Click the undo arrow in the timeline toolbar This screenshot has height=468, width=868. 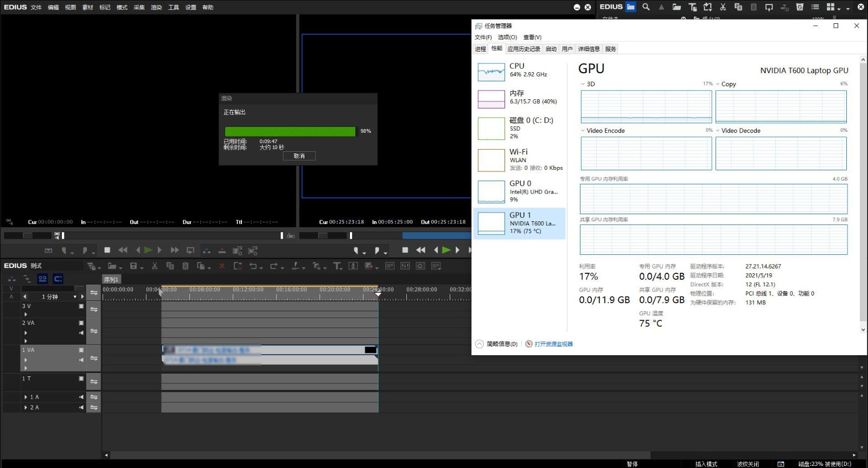pos(253,266)
